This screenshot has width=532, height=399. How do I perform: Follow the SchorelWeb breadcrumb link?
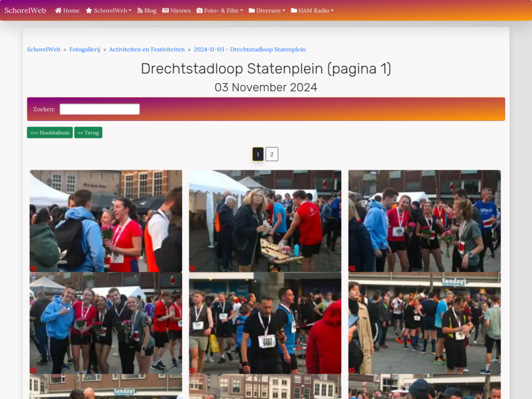43,49
